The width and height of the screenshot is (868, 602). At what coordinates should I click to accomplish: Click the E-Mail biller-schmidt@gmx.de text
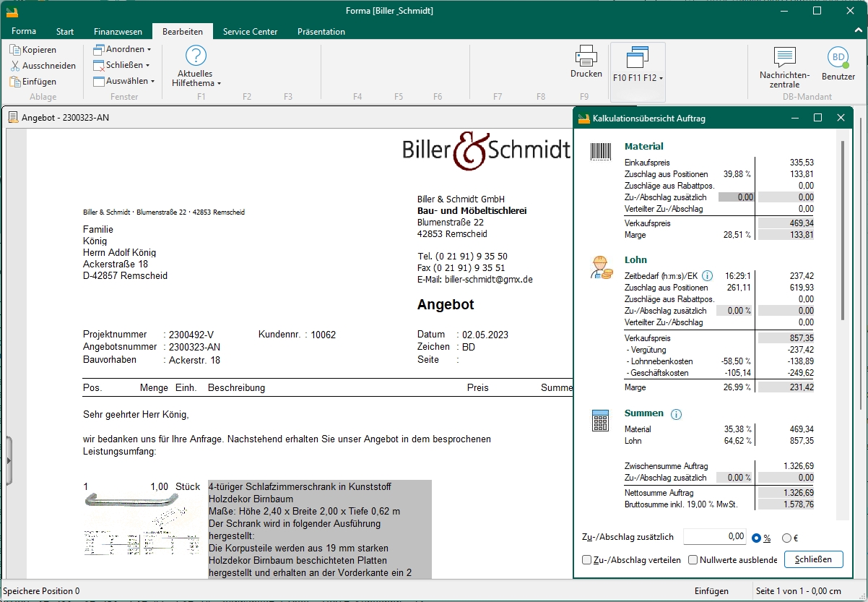475,280
